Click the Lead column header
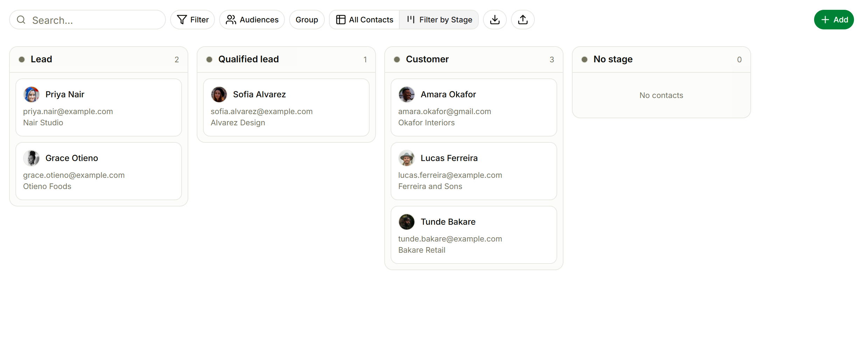868x364 pixels. pyautogui.click(x=99, y=59)
